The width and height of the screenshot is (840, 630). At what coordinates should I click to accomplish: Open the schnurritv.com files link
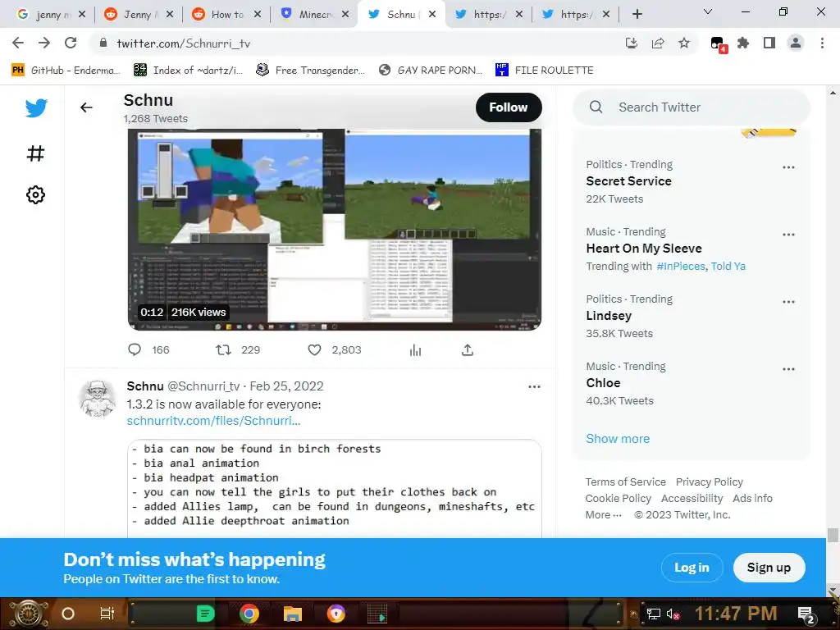[x=213, y=421]
